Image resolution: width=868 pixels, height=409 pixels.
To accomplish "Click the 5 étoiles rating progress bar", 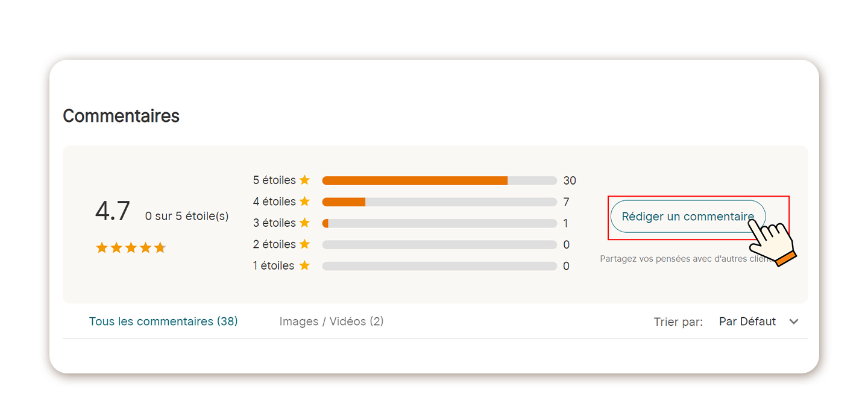I will coord(439,180).
